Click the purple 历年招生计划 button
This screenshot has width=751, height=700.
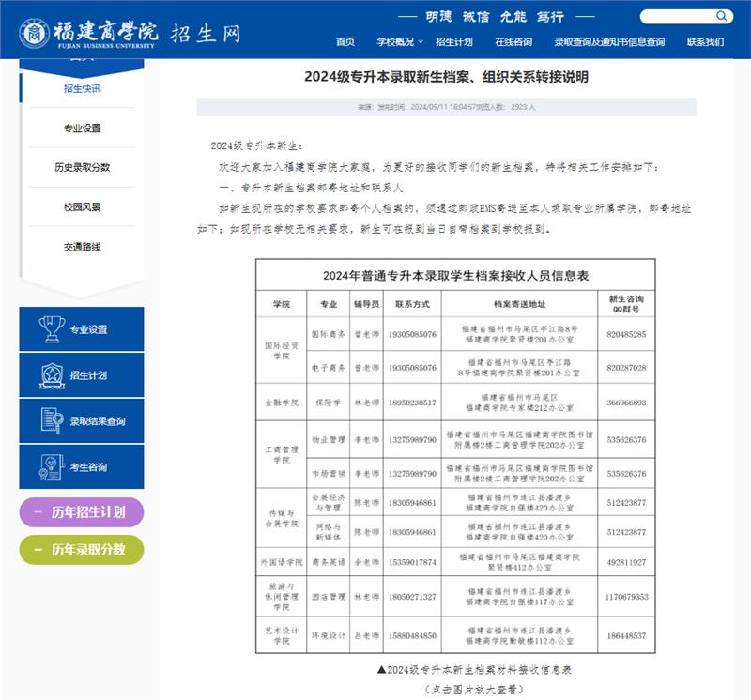pos(82,511)
